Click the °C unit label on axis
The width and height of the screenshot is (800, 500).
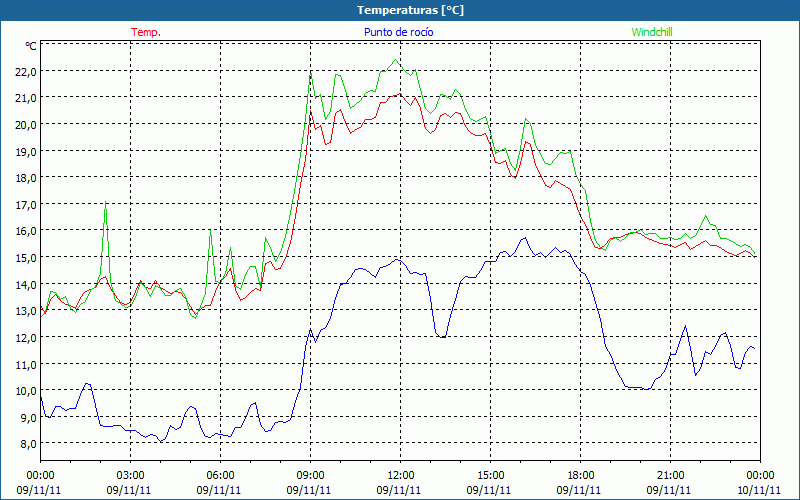coord(31,46)
